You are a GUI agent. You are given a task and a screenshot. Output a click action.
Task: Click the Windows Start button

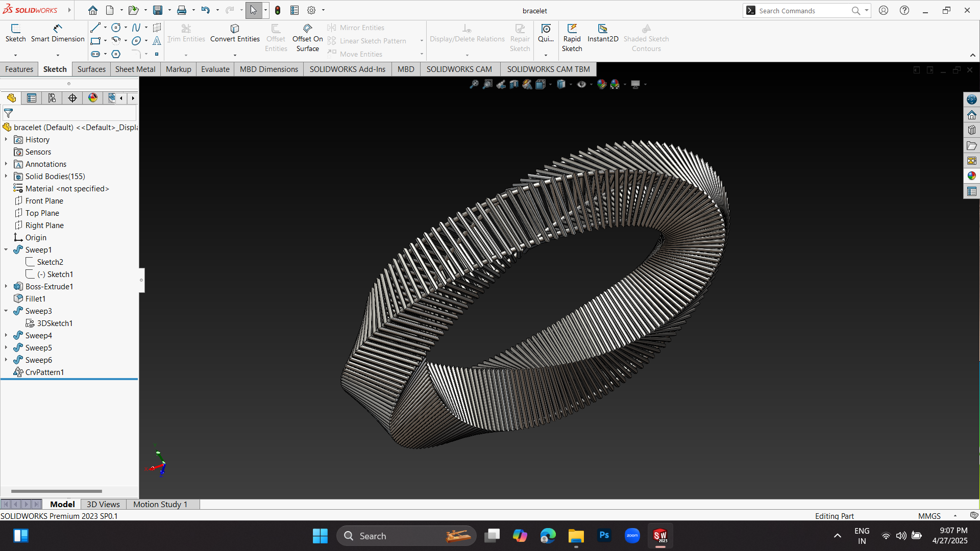320,536
